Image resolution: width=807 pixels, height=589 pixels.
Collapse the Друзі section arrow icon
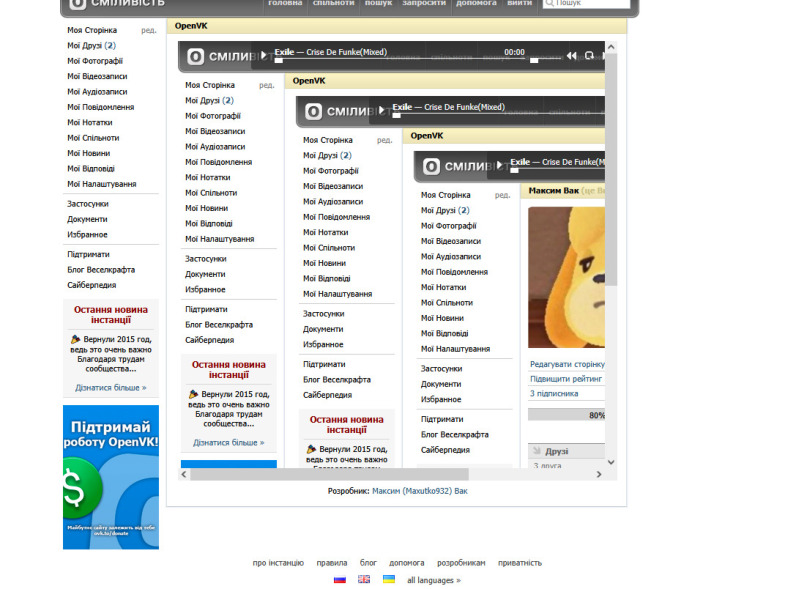(x=537, y=451)
